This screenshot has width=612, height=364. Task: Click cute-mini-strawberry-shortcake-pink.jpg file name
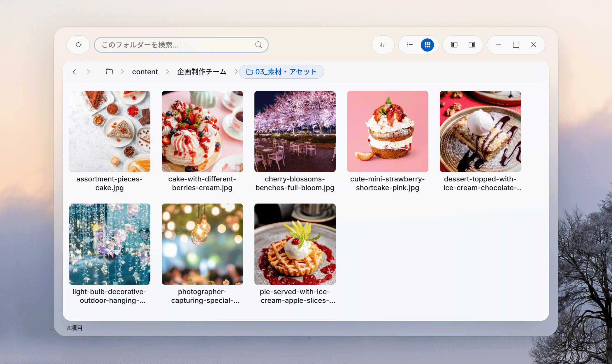pyautogui.click(x=388, y=183)
